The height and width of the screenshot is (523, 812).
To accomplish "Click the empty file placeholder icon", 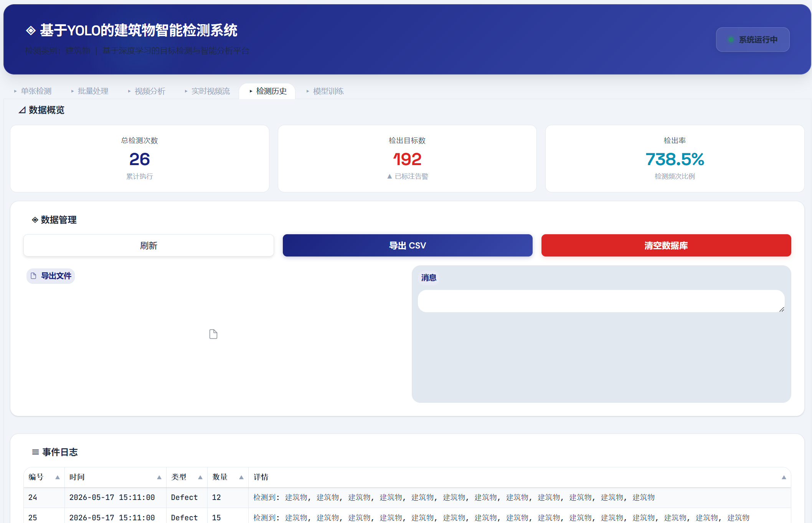I will 213,334.
